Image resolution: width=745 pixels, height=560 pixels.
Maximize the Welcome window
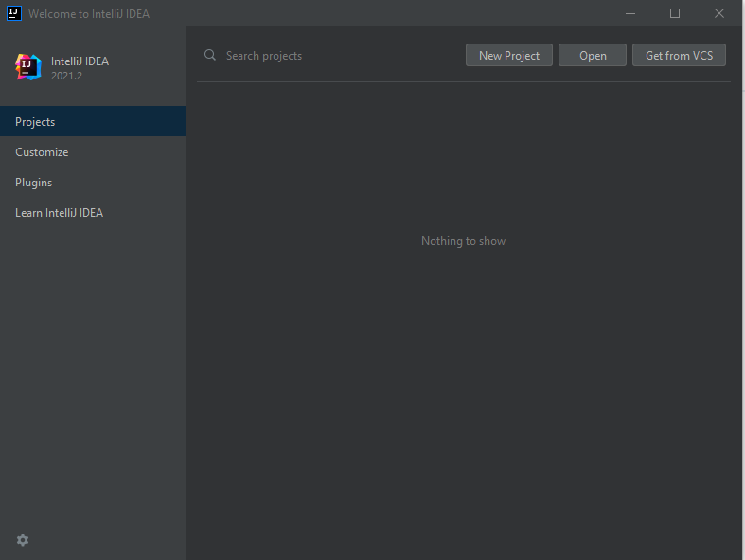click(x=675, y=13)
